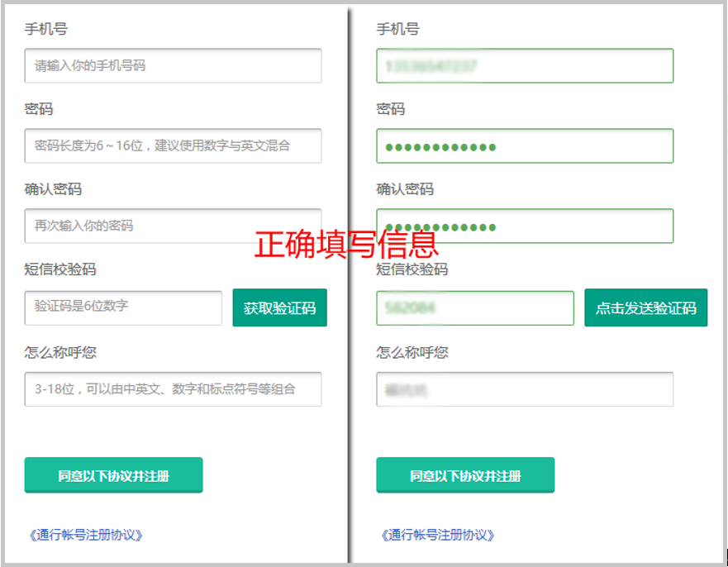Viewport: 728px width, 567px height.
Task: Click the 点击发送验证码 button
Action: pos(646,307)
